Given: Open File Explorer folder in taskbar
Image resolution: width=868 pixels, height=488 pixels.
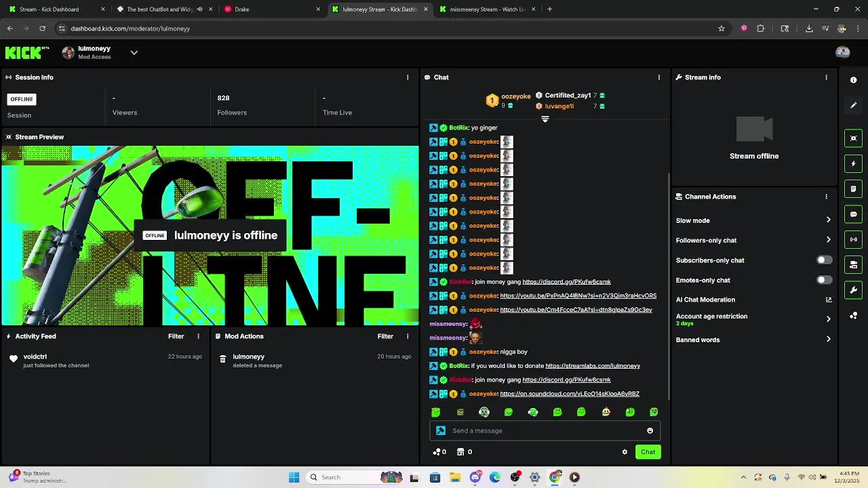Looking at the screenshot, I should (x=455, y=477).
